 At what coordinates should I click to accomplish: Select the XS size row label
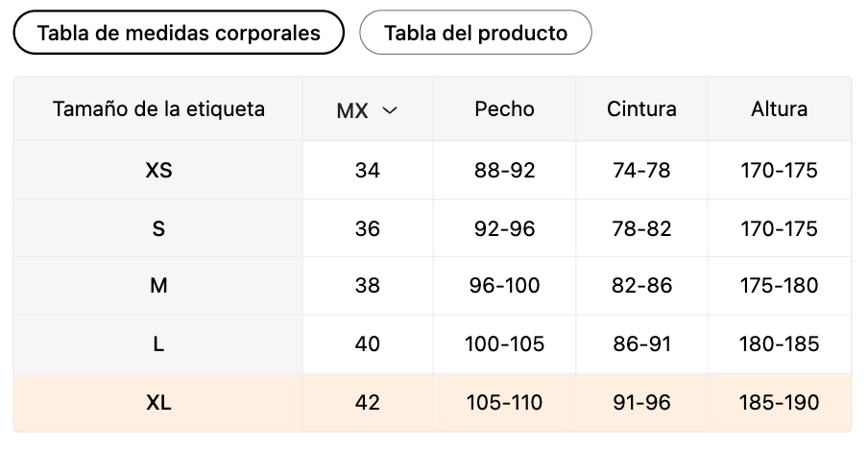click(x=158, y=171)
